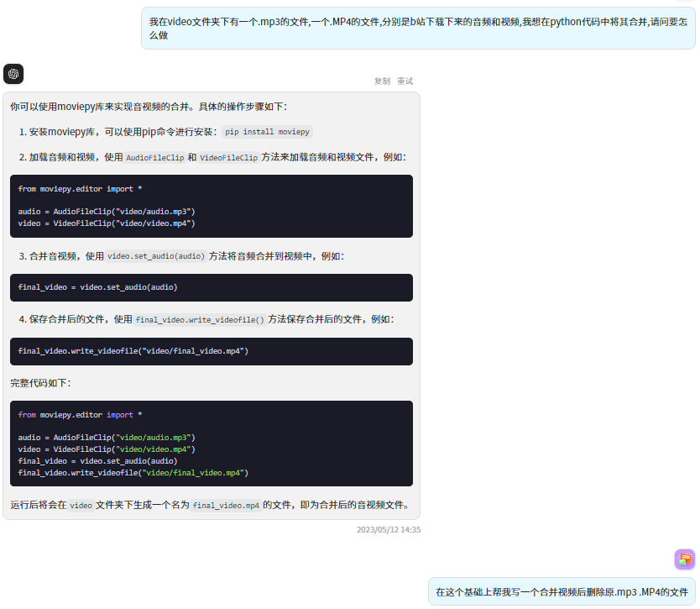The width and height of the screenshot is (700, 609).
Task: Click the inline code 'VideoFileClip' in step 2
Action: 228,157
